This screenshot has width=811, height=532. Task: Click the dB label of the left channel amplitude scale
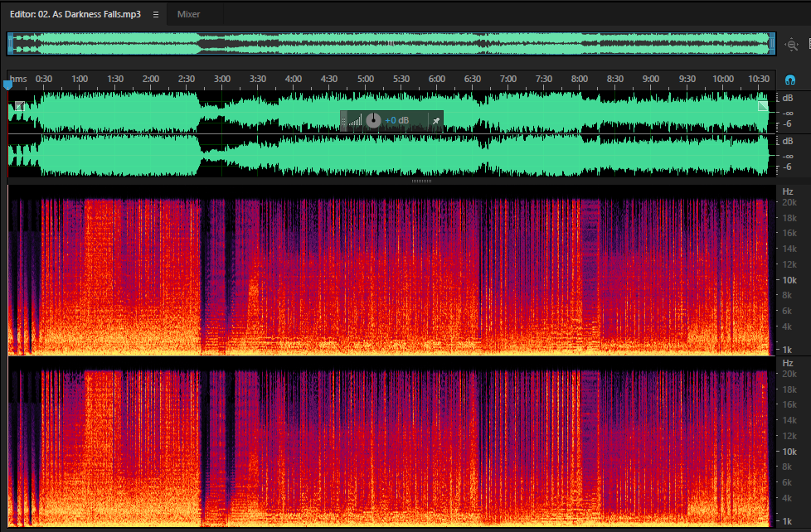pyautogui.click(x=787, y=99)
